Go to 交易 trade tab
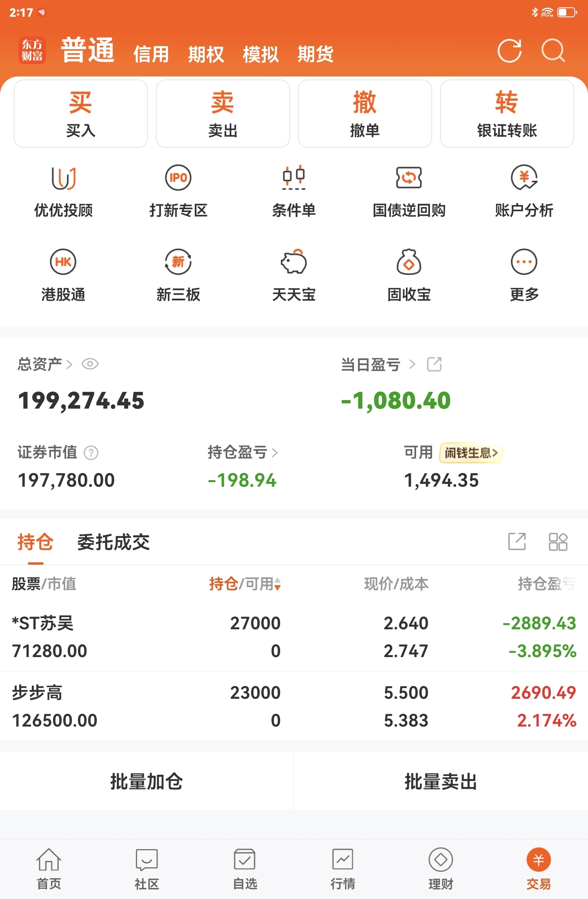The image size is (588, 899). [539, 869]
